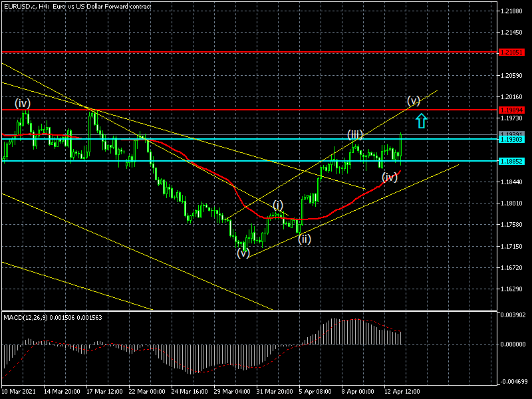
Task: Select the 5 Apr 08:00 time label
Action: click(x=315, y=391)
